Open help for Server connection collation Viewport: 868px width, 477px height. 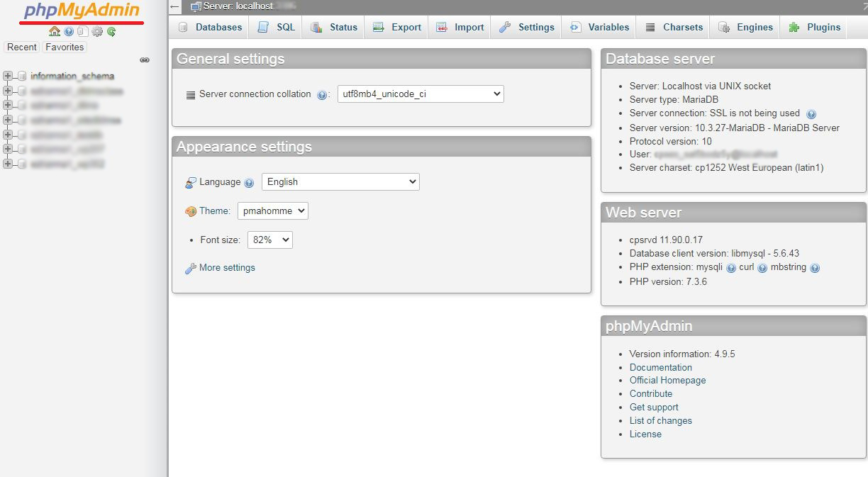pyautogui.click(x=322, y=95)
